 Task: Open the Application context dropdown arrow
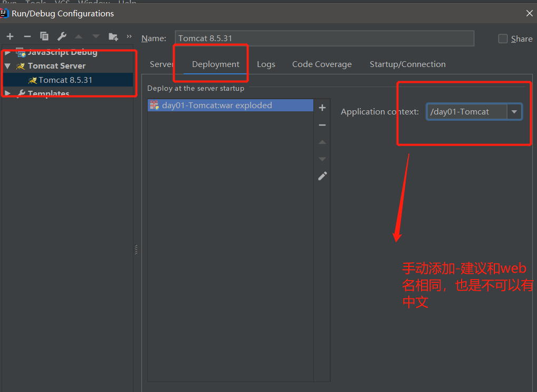[514, 112]
